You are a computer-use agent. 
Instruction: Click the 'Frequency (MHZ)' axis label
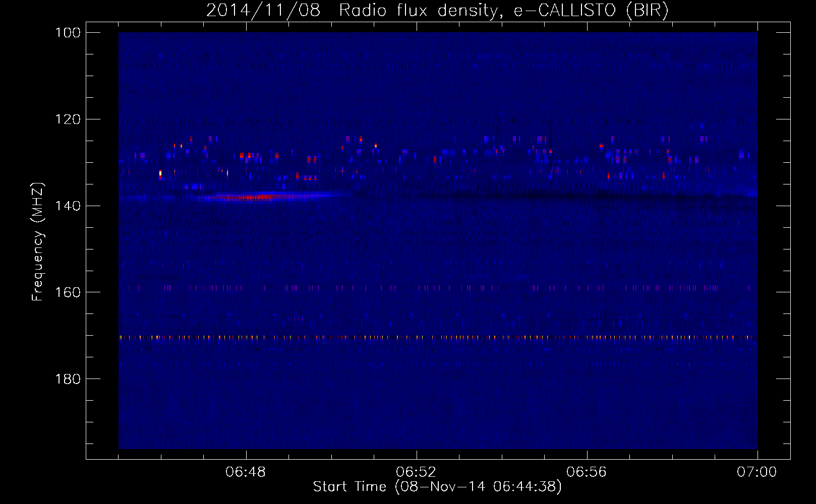click(x=38, y=241)
